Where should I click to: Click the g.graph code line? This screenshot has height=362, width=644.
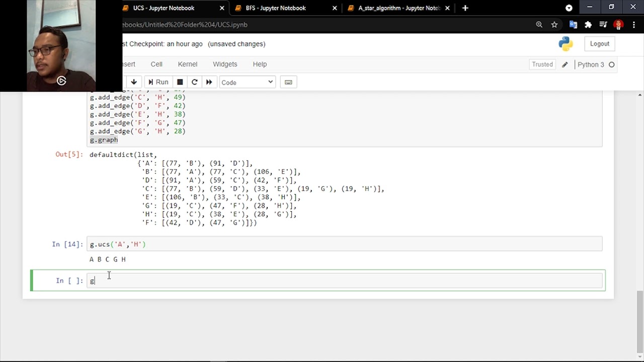tap(104, 140)
